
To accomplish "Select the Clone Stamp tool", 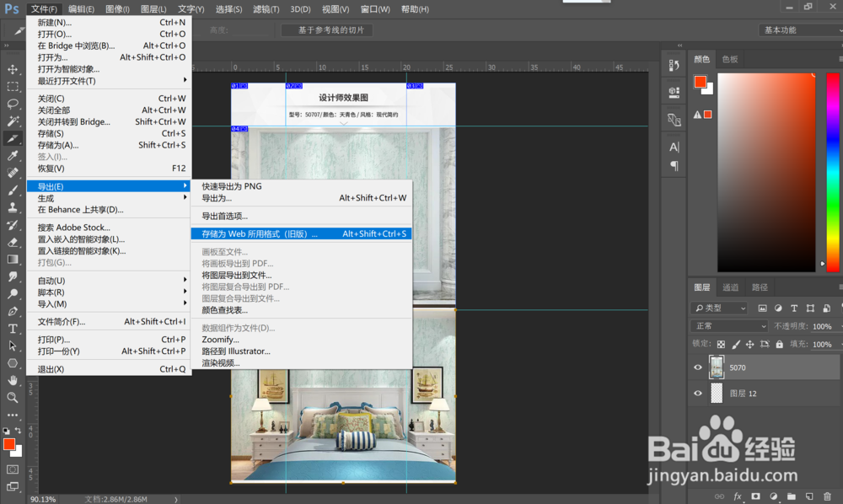I will [13, 207].
